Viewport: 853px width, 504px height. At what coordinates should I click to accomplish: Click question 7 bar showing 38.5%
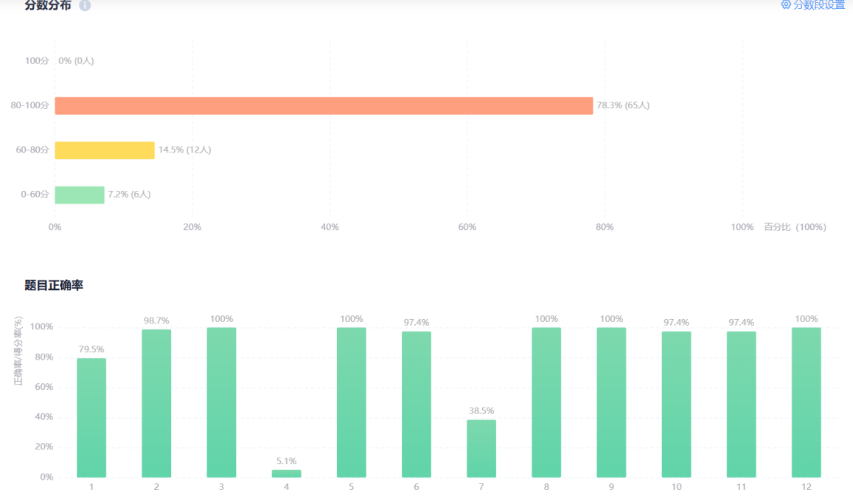tap(481, 448)
